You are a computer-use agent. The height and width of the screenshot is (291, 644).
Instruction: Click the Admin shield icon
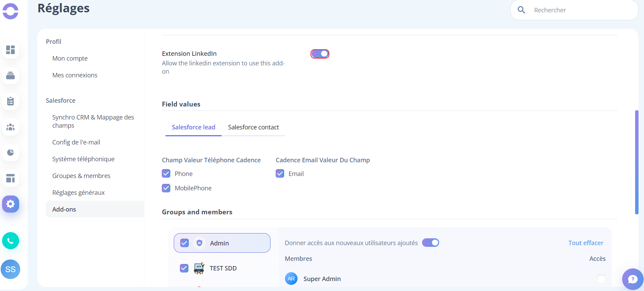199,243
